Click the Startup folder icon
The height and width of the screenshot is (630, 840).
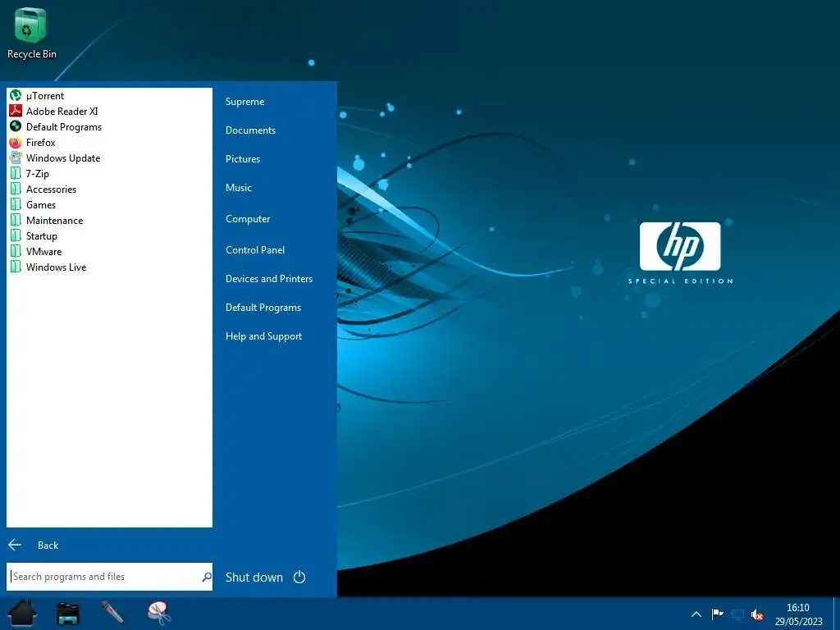click(16, 235)
